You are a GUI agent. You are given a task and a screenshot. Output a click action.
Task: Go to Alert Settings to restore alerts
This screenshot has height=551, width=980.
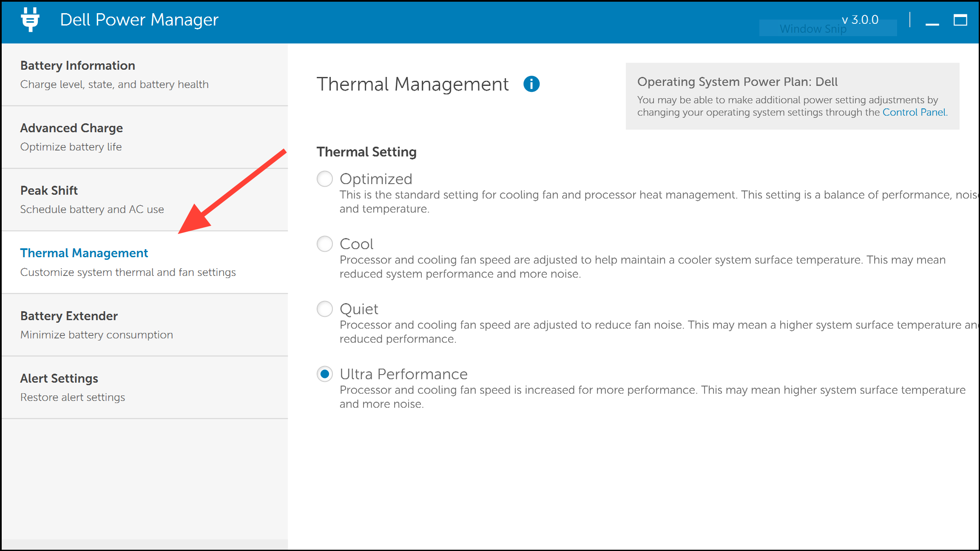[59, 378]
